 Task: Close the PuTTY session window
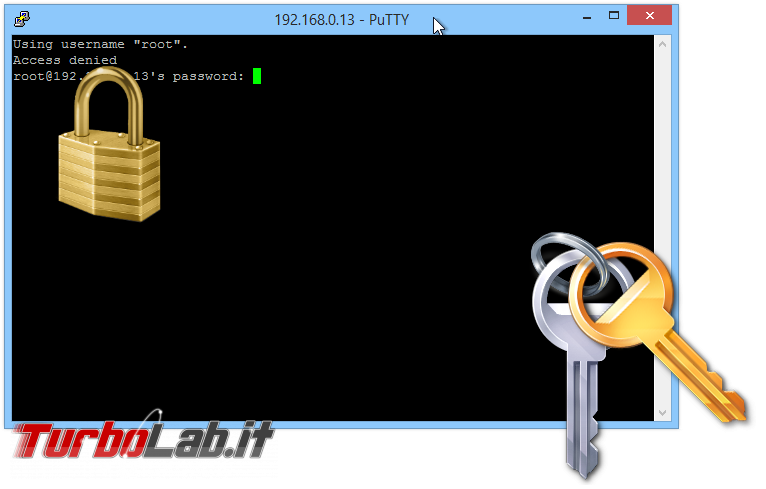[649, 16]
